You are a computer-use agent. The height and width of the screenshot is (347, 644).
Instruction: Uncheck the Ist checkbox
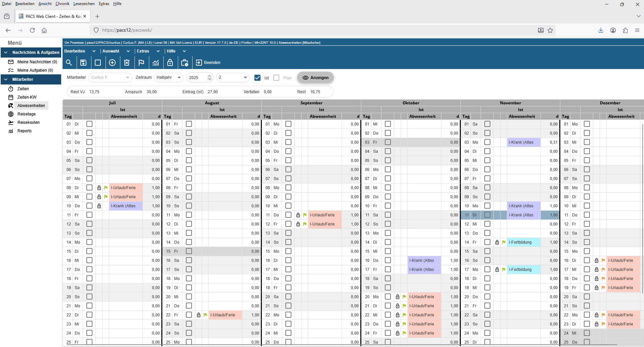[257, 78]
